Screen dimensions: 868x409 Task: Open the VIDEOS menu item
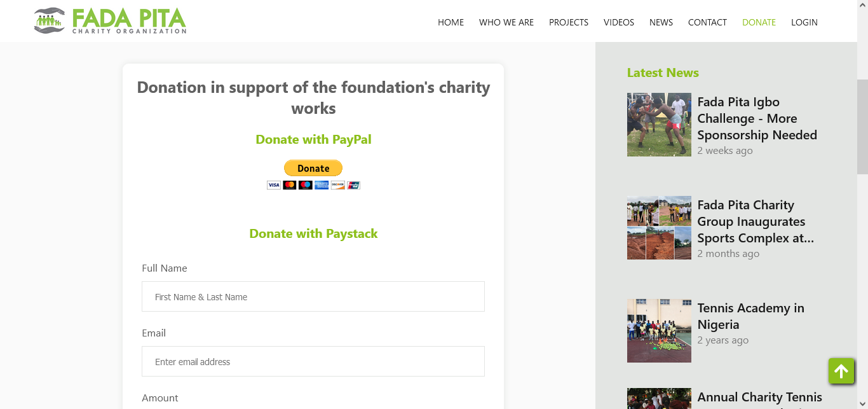619,22
